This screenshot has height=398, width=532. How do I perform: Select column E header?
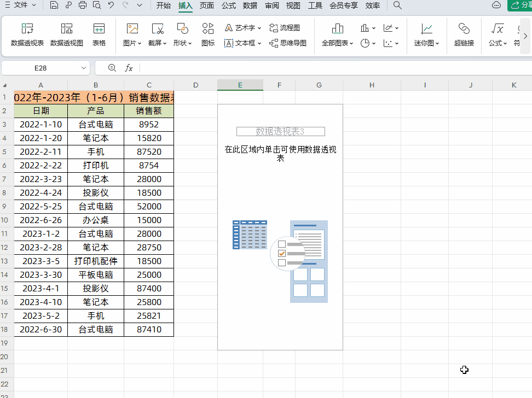(x=240, y=85)
